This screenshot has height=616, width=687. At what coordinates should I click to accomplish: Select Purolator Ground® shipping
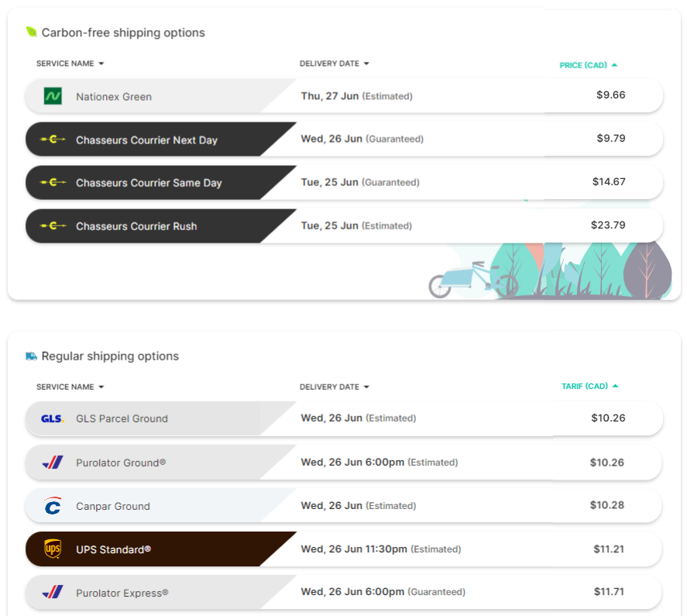point(344,462)
